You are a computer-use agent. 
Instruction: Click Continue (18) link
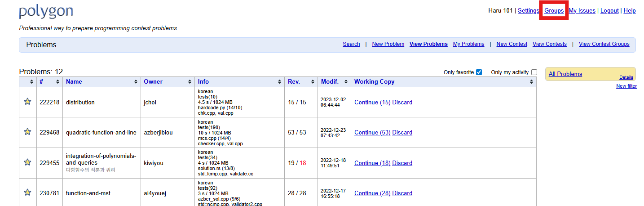click(372, 163)
